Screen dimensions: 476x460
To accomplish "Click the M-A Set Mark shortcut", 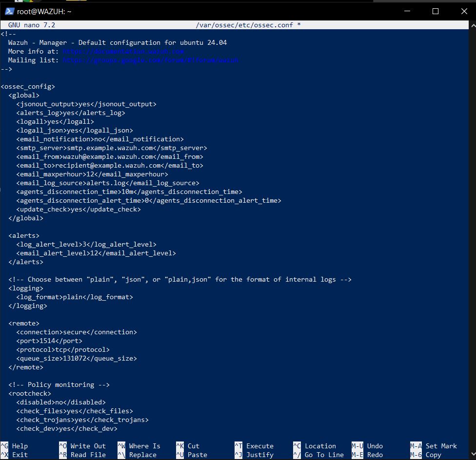I will point(434,446).
